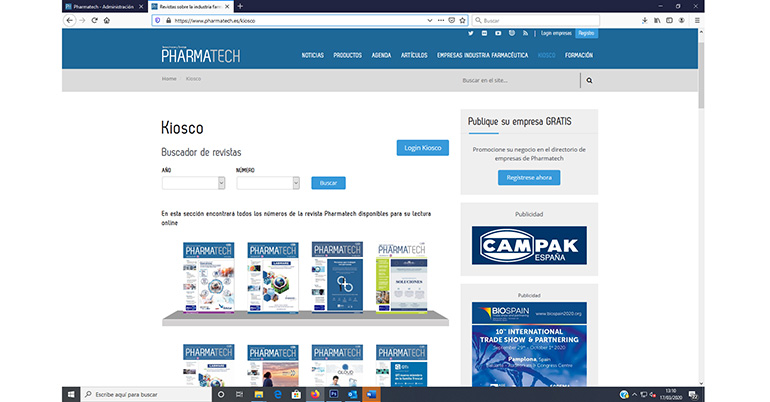770x402 pixels.
Task: Open a new tab with the plus icon
Action: pyautogui.click(x=240, y=6)
